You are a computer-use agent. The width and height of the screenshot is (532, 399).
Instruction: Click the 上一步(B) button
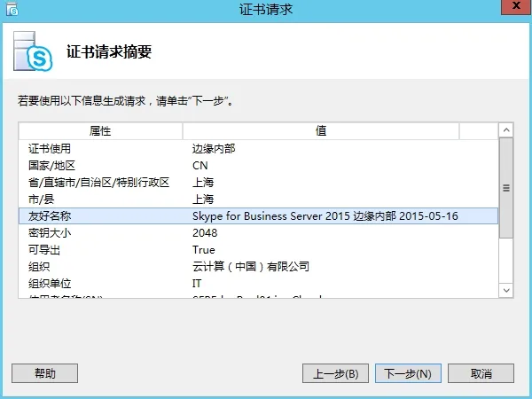335,373
